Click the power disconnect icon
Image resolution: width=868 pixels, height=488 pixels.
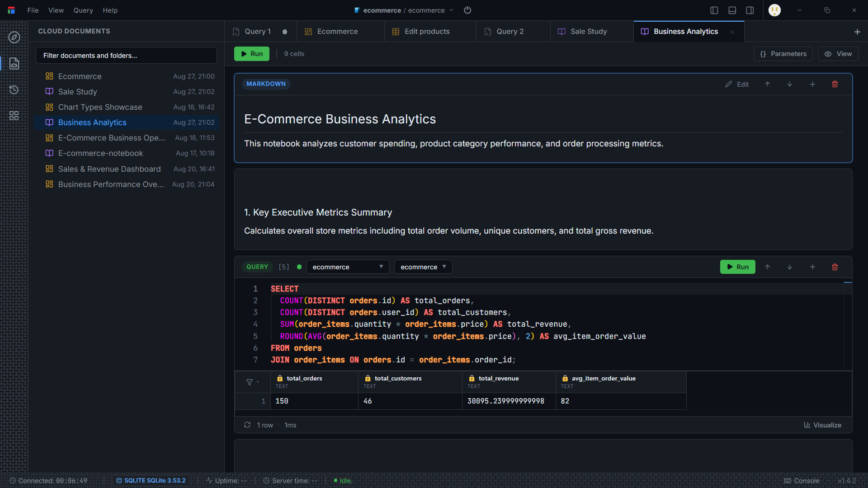click(467, 10)
